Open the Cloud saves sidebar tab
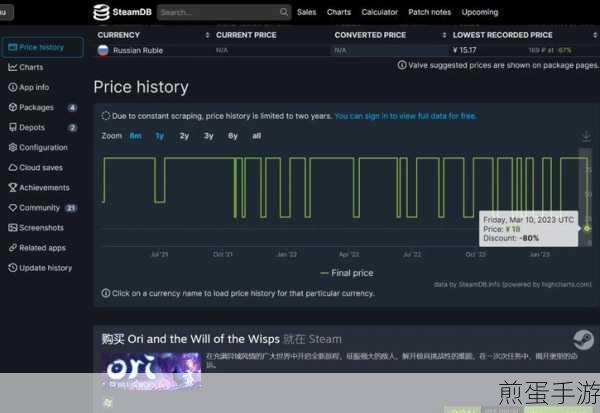Image resolution: width=600 pixels, height=413 pixels. 42,168
